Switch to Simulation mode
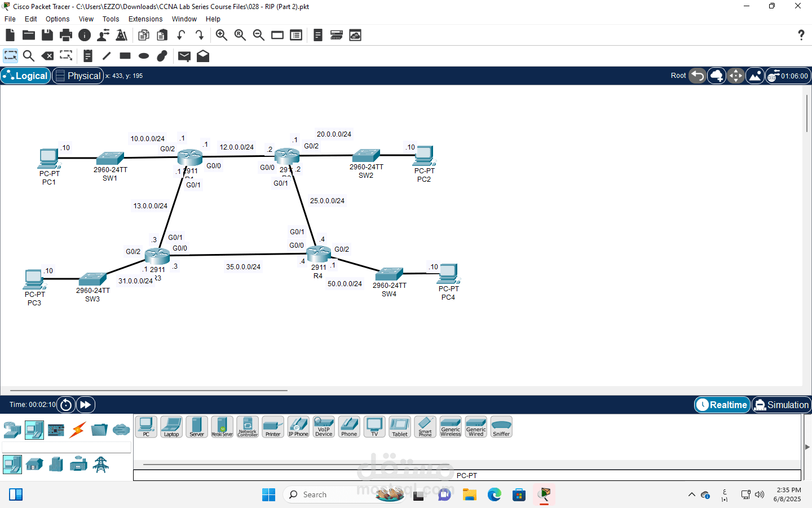812x508 pixels. 782,405
